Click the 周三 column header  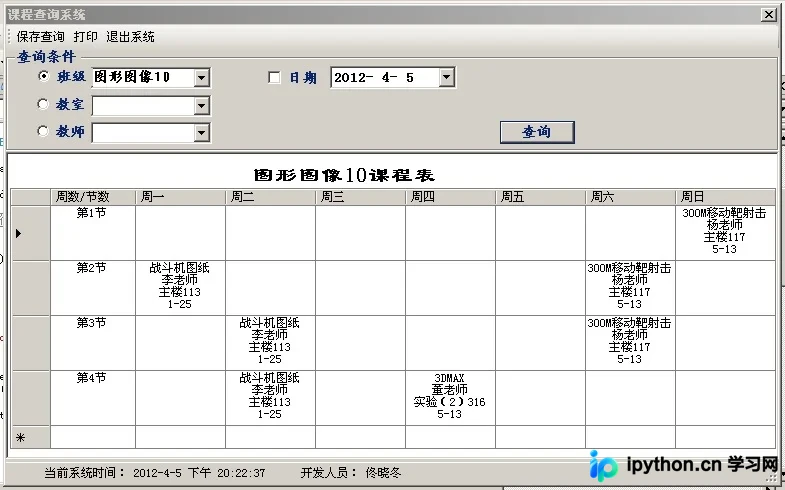click(x=360, y=197)
